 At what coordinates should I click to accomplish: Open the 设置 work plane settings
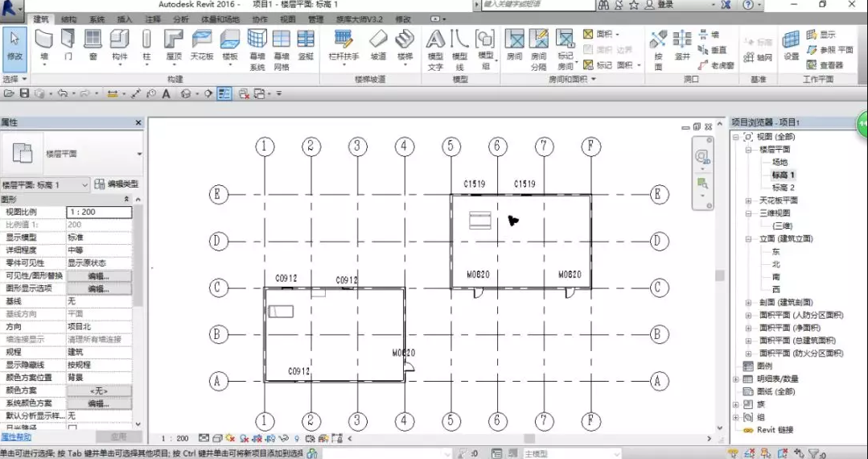[791, 46]
